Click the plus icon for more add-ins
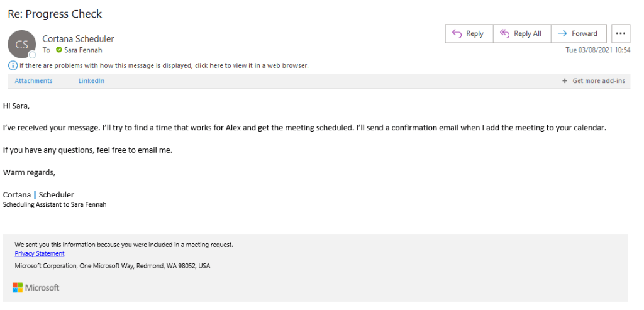Screen dimensions: 644x310 click(565, 81)
